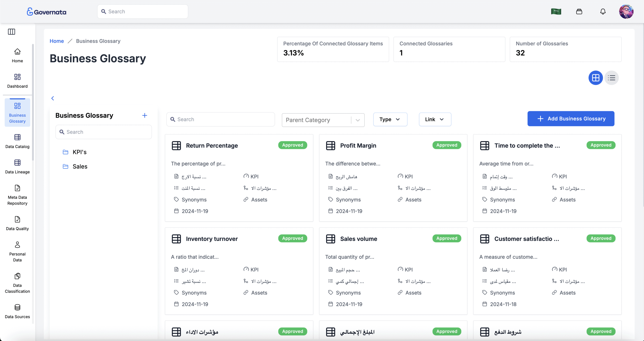Collapse the glossary tree panel chevron
Viewport: 644px width, 341px height.
pos(53,98)
